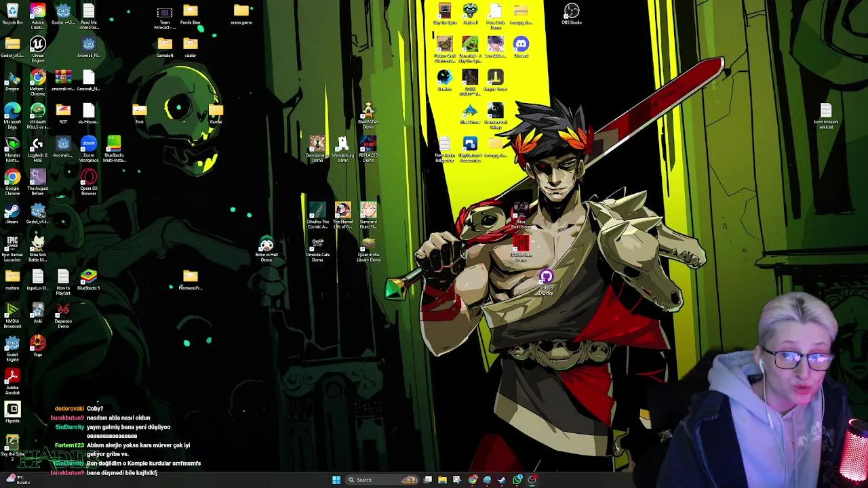Launch Zoom Workplace desktop icon
The image size is (868, 488).
(x=89, y=149)
